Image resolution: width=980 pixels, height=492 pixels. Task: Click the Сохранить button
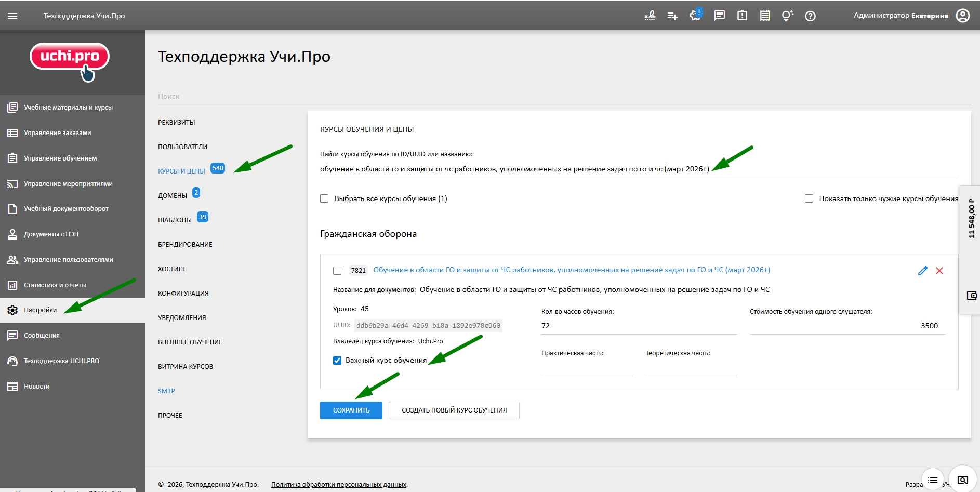pos(351,410)
